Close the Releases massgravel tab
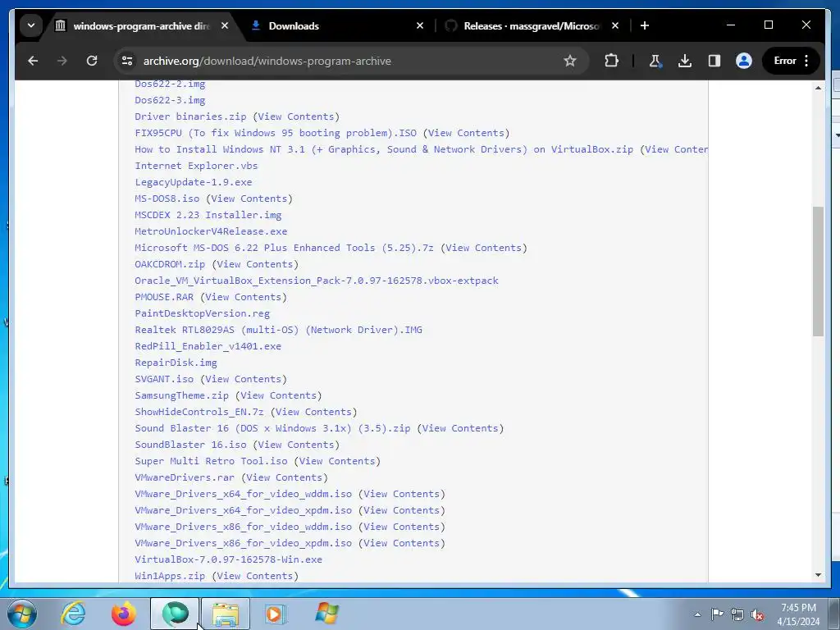The width and height of the screenshot is (840, 630). coord(615,25)
